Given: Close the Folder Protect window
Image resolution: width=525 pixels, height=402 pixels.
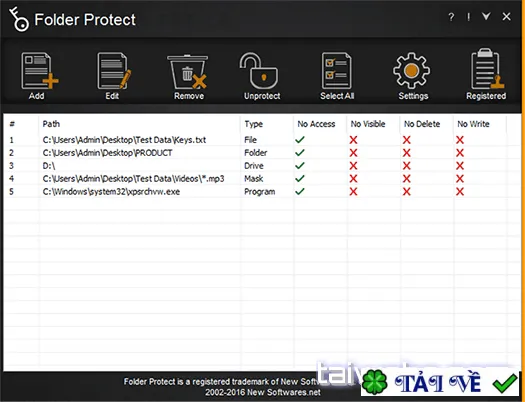Looking at the screenshot, I should tap(507, 16).
